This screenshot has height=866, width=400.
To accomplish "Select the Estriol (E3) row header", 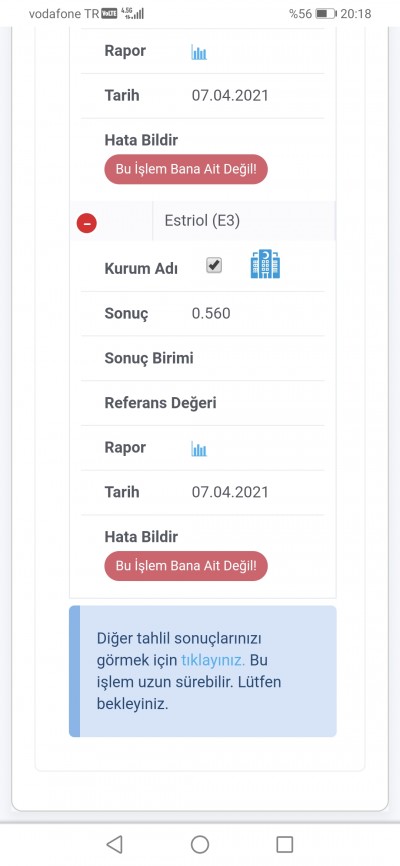I will click(x=203, y=221).
